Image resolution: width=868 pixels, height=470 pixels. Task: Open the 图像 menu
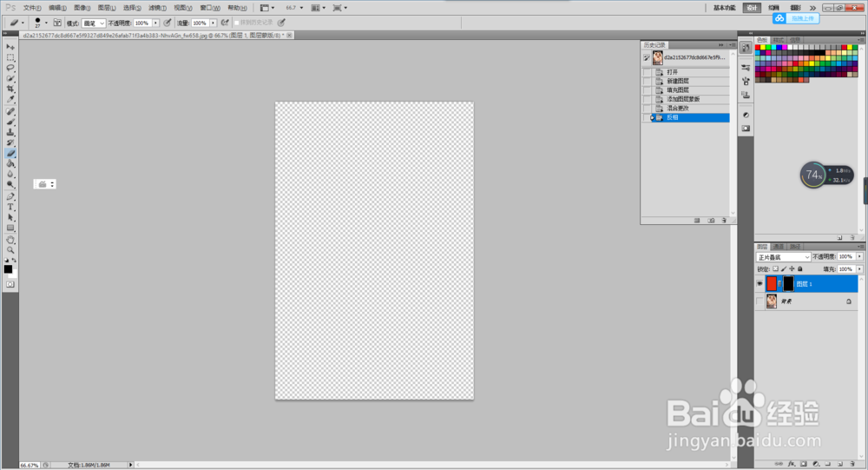pyautogui.click(x=82, y=8)
